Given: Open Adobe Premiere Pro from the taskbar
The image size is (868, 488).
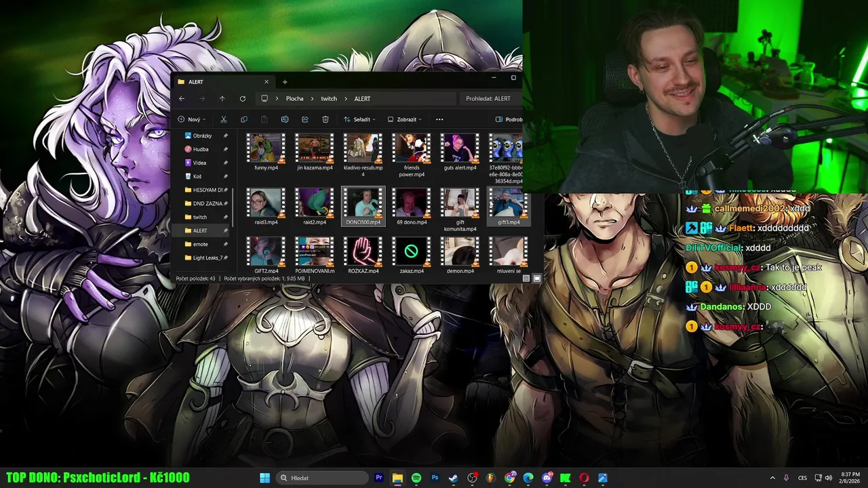Looking at the screenshot, I should click(379, 478).
